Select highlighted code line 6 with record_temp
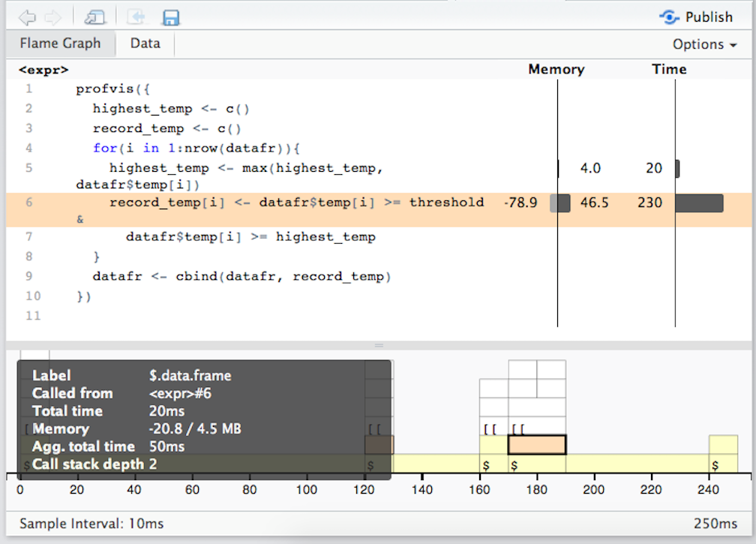 [x=296, y=203]
